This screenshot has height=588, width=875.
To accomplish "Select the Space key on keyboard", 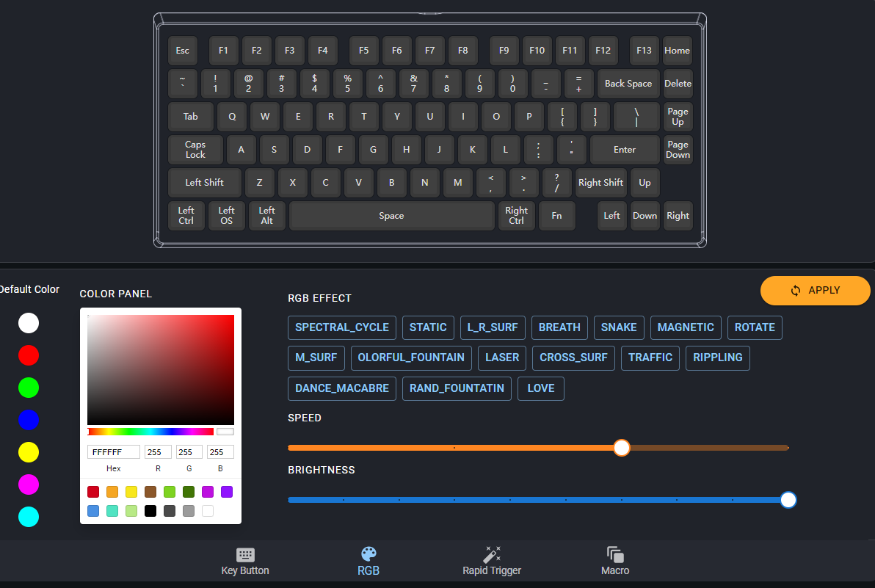I will coord(391,216).
